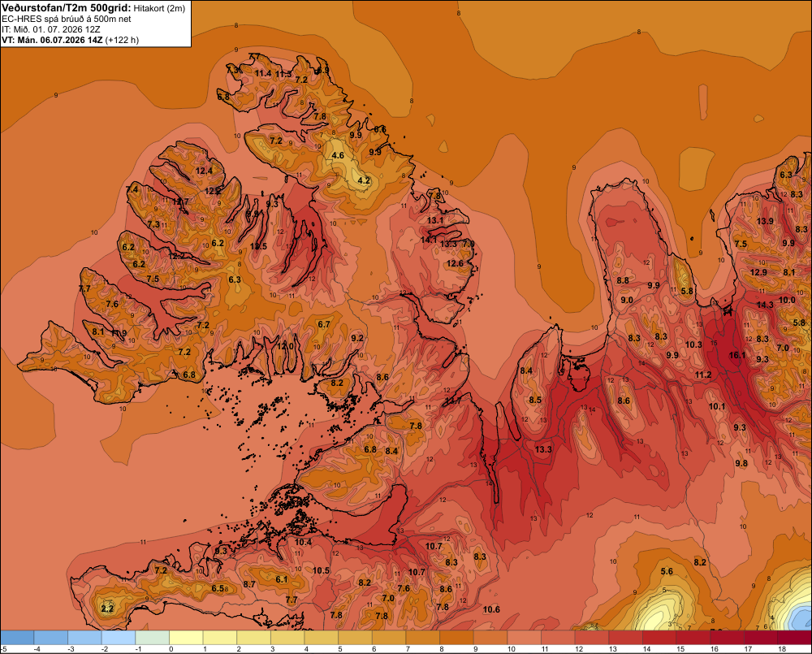812x654 pixels.
Task: Click the 13.9 temperature value
Action: click(765, 221)
